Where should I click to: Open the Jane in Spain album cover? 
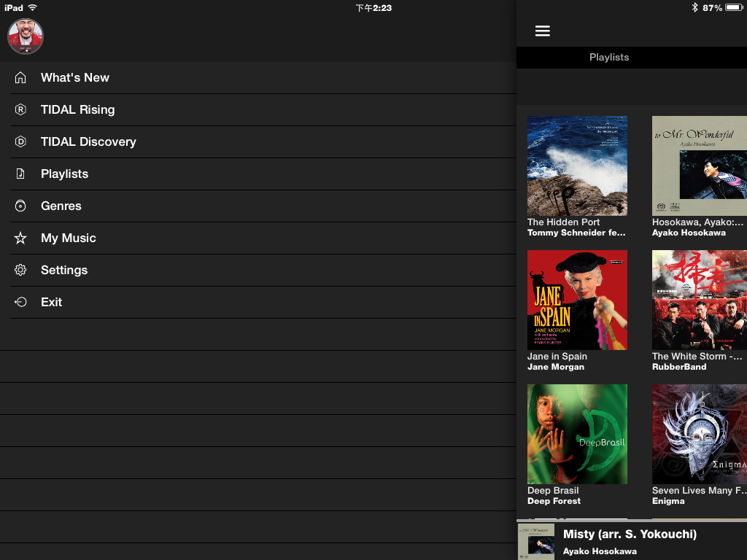point(577,300)
